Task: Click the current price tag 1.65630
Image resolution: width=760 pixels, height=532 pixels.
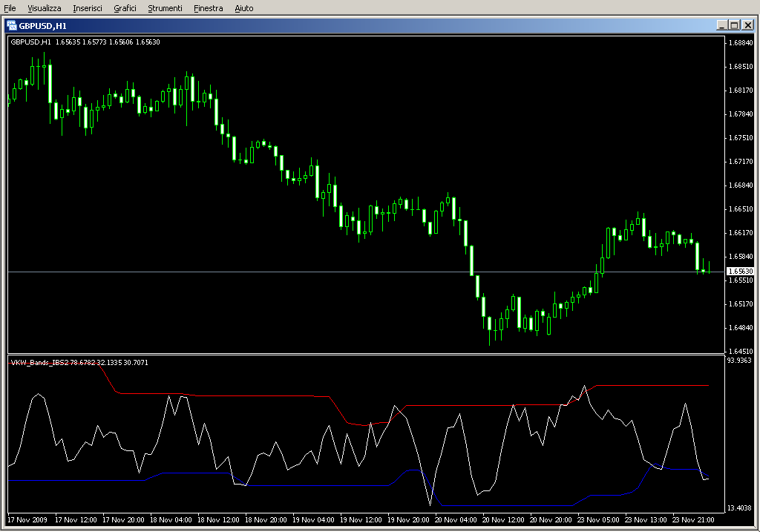Action: pos(740,272)
